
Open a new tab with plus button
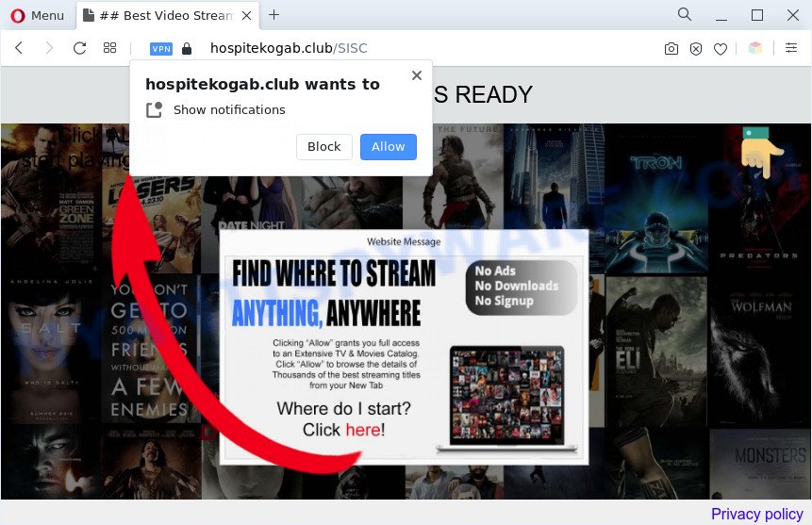pos(273,15)
